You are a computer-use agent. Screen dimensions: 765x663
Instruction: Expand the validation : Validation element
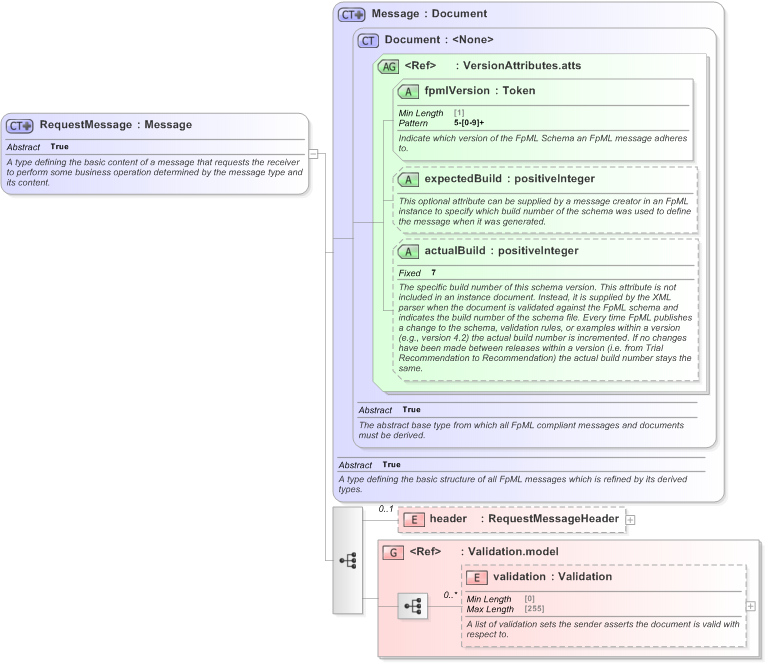(x=750, y=606)
